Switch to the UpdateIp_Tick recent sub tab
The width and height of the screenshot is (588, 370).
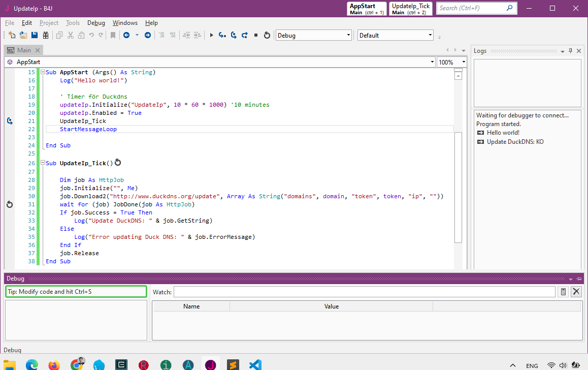pos(410,9)
